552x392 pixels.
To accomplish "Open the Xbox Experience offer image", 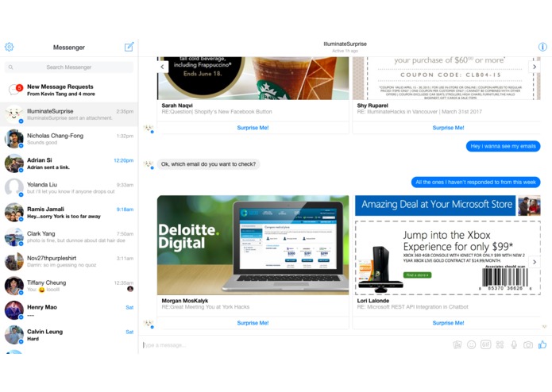I will 448,258.
